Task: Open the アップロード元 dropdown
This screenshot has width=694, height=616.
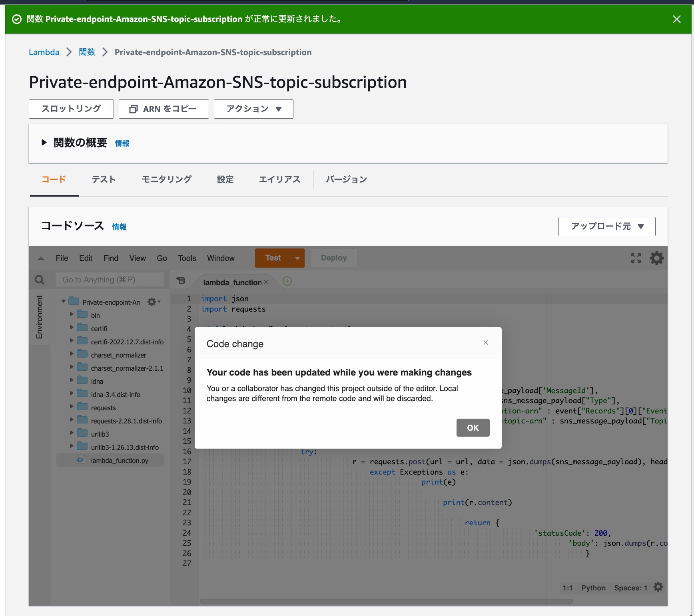Action: (606, 226)
